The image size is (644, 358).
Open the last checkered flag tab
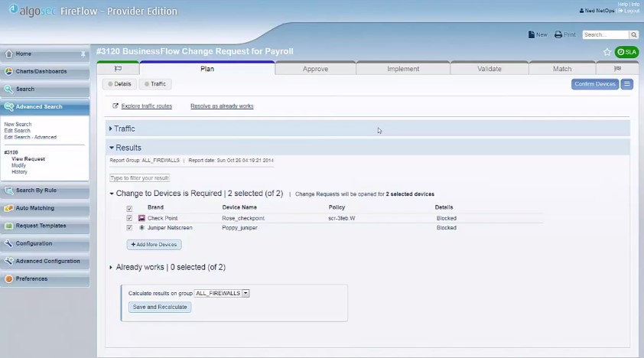coord(618,69)
